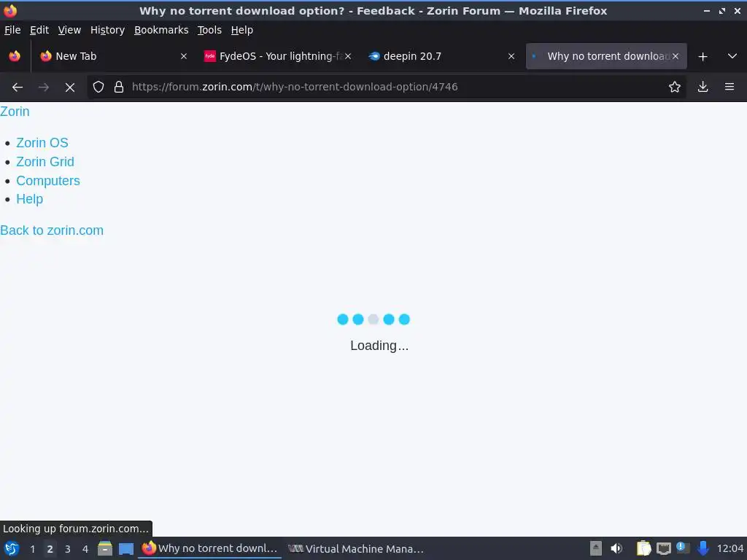Open the Edit menu

(39, 30)
